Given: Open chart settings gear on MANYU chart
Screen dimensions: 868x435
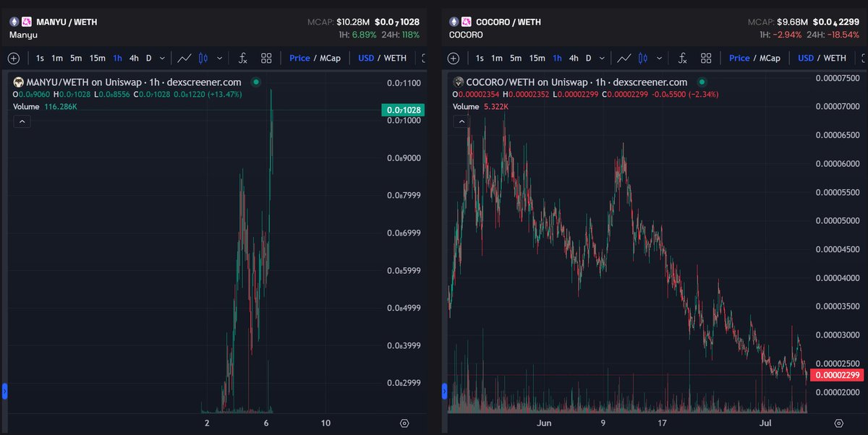Looking at the screenshot, I should pyautogui.click(x=404, y=423).
